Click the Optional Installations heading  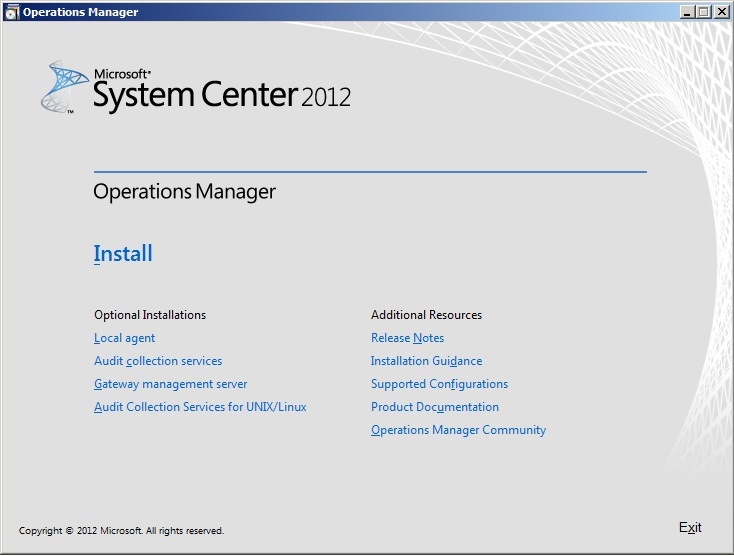150,315
